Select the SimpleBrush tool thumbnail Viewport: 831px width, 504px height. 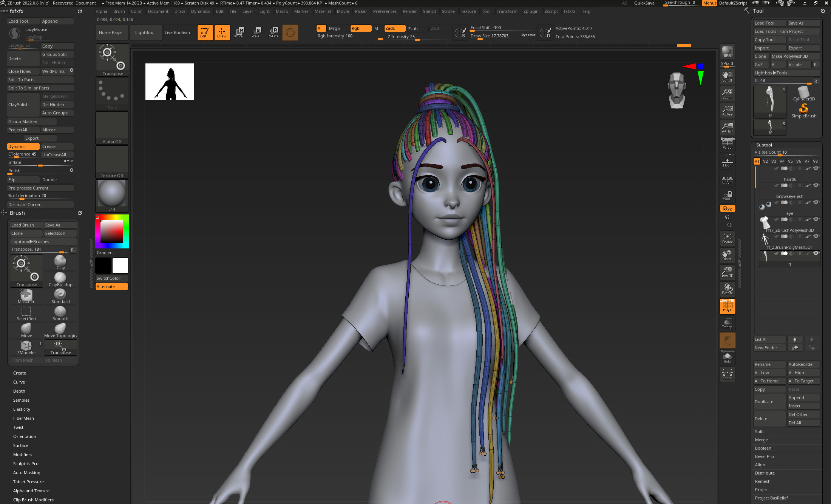(804, 111)
